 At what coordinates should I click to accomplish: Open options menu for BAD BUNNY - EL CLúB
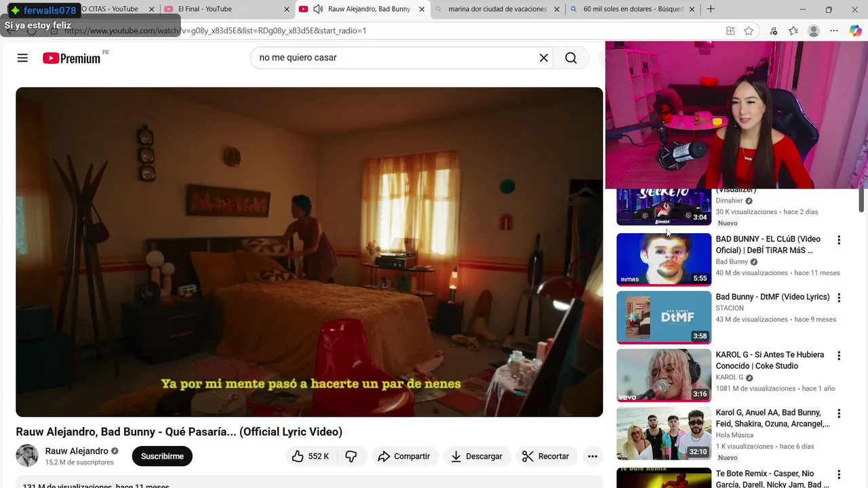point(839,240)
